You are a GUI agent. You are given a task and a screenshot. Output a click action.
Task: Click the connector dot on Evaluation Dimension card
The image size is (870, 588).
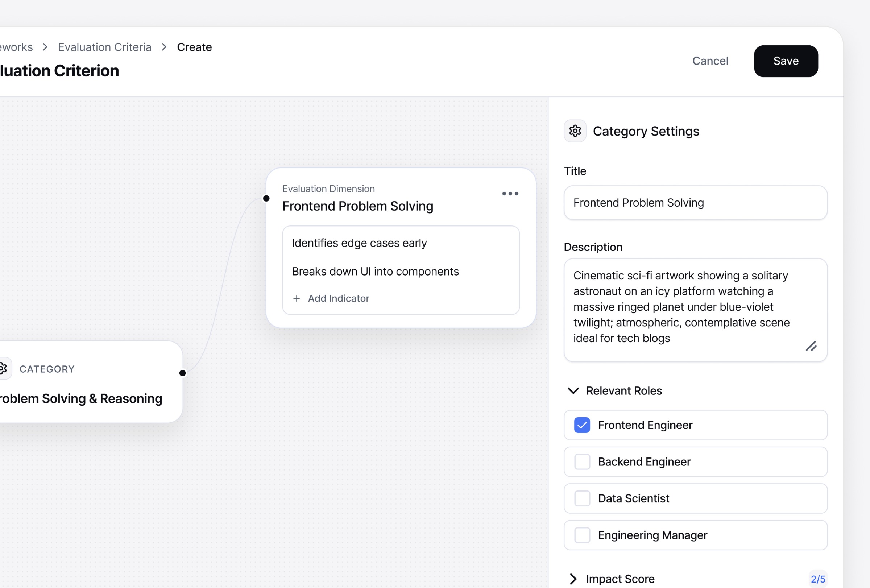coord(266,198)
